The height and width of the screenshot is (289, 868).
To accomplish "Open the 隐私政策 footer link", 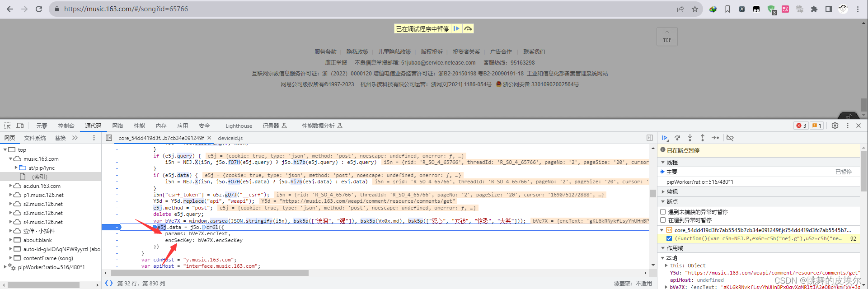I will [x=357, y=52].
